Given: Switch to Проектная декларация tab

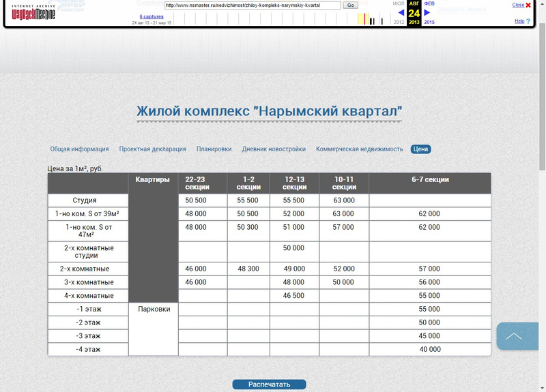Looking at the screenshot, I should point(152,149).
